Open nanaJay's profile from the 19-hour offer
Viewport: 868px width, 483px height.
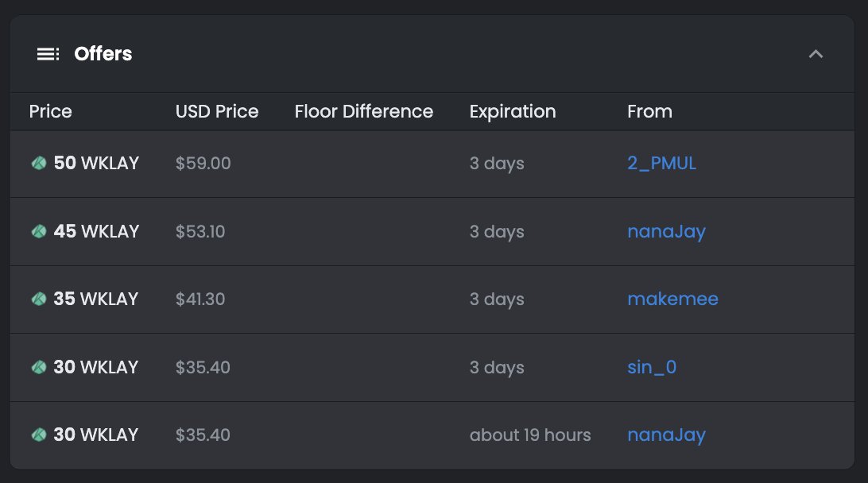(666, 435)
